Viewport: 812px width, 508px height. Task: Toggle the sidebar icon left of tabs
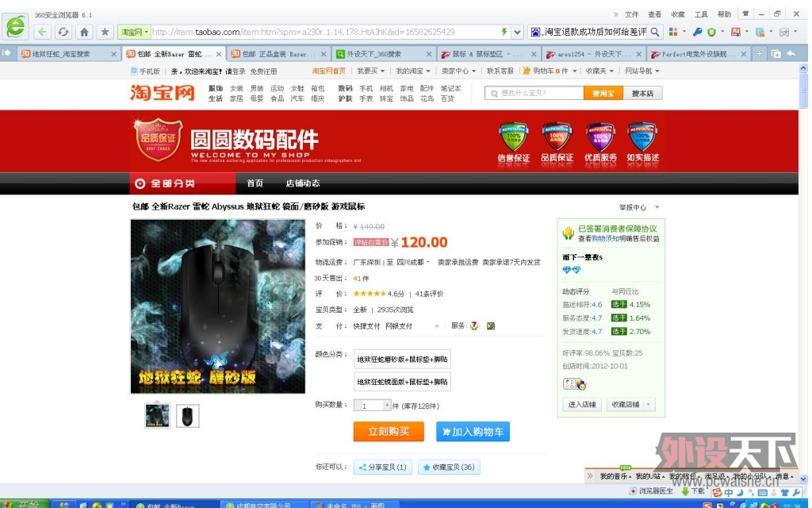[x=6, y=53]
